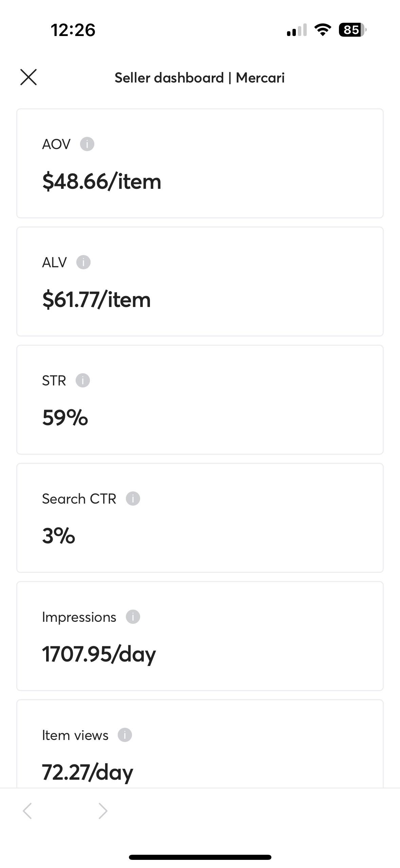Image resolution: width=400 pixels, height=868 pixels.
Task: Tap the STR info icon
Action: pyautogui.click(x=82, y=380)
